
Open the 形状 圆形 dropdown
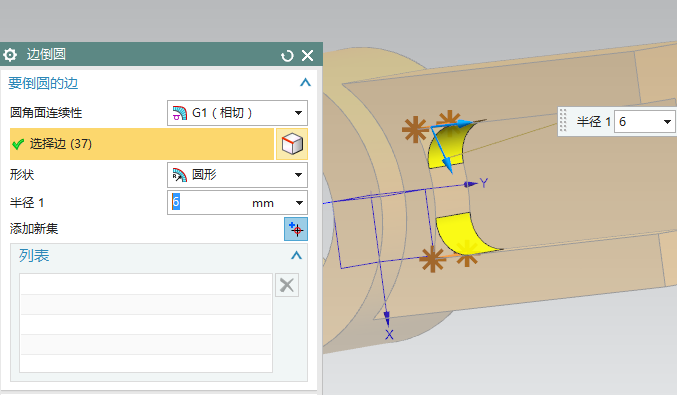click(237, 175)
